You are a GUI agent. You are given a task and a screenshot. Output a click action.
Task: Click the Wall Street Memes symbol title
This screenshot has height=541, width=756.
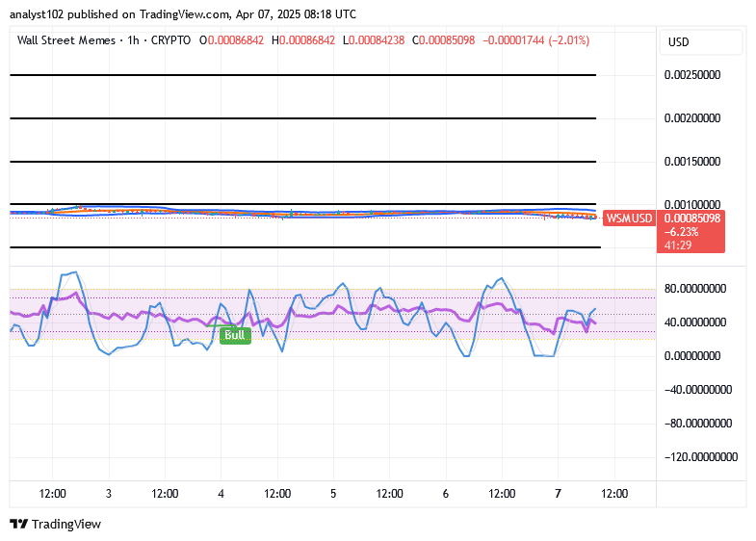click(x=66, y=40)
